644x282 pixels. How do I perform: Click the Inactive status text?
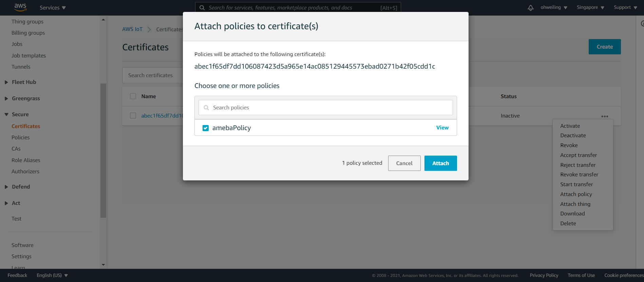[510, 116]
